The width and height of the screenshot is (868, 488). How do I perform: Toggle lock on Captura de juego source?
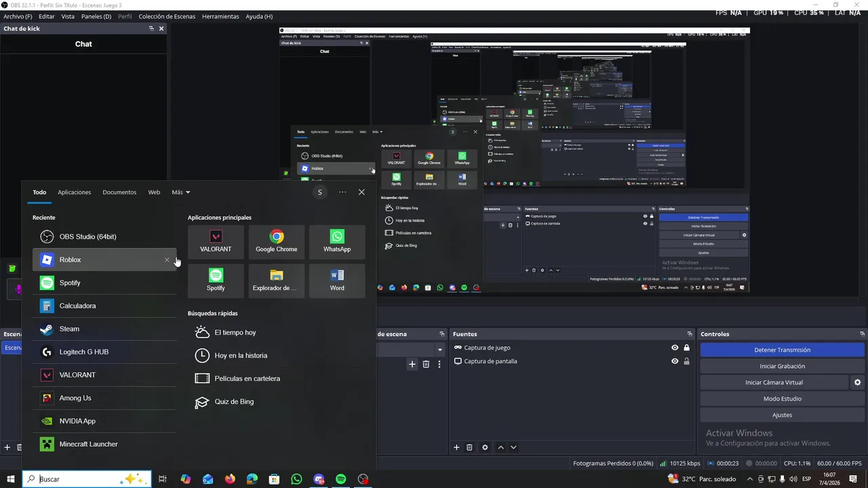pyautogui.click(x=686, y=348)
